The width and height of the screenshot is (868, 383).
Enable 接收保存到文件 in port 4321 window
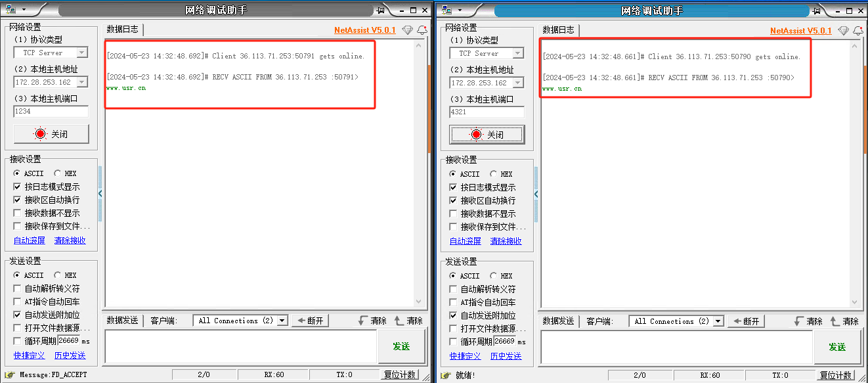coord(454,227)
